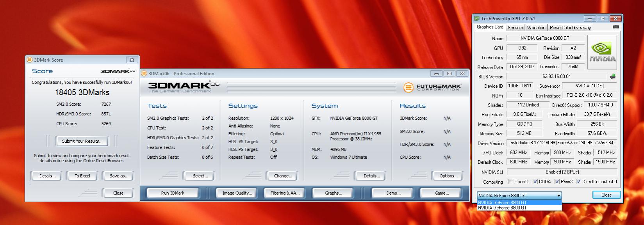Image resolution: width=644 pixels, height=225 pixels.
Task: Click the GPU-Z title bar app icon
Action: tap(477, 18)
